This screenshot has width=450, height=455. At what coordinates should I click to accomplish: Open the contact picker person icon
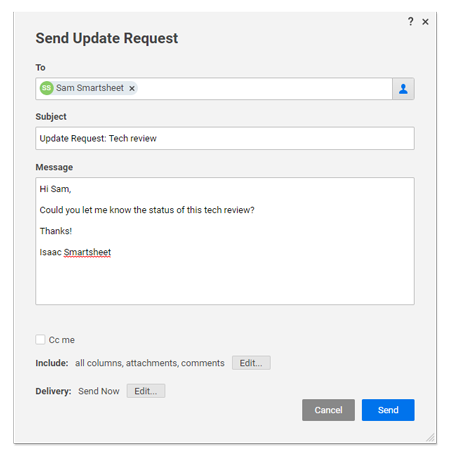point(403,89)
